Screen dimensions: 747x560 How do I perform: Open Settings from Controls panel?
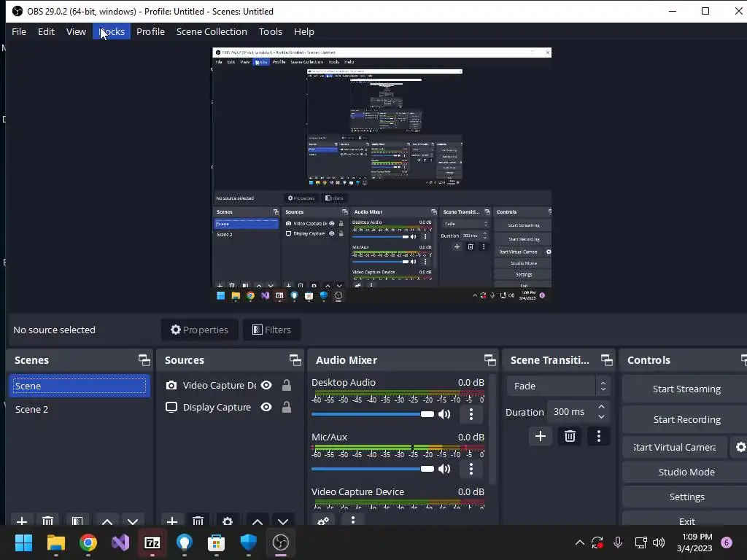[686, 497]
